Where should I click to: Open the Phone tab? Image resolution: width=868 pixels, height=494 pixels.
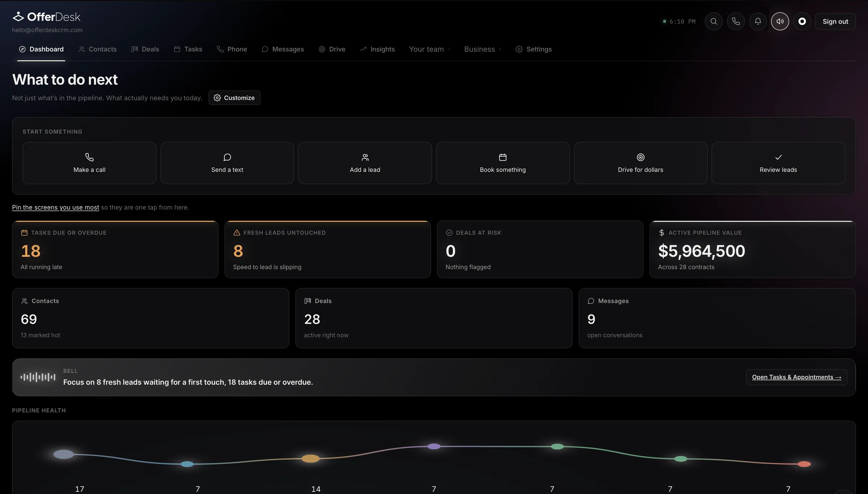coord(232,49)
